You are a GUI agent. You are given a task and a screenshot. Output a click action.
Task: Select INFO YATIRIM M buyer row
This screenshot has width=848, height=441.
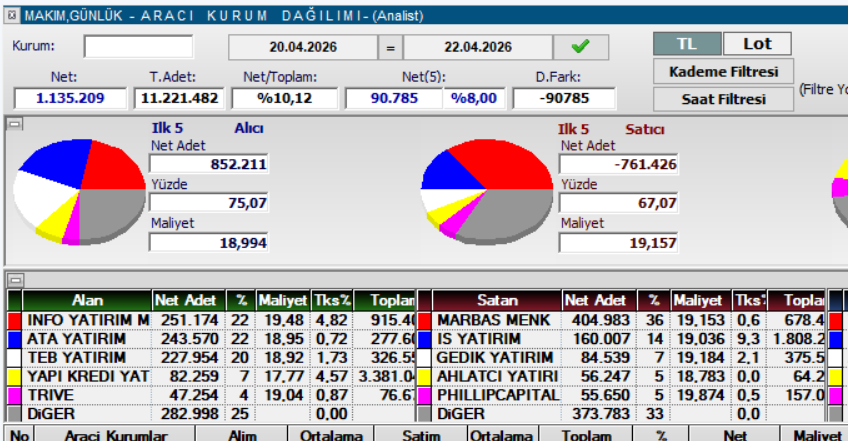(x=211, y=320)
